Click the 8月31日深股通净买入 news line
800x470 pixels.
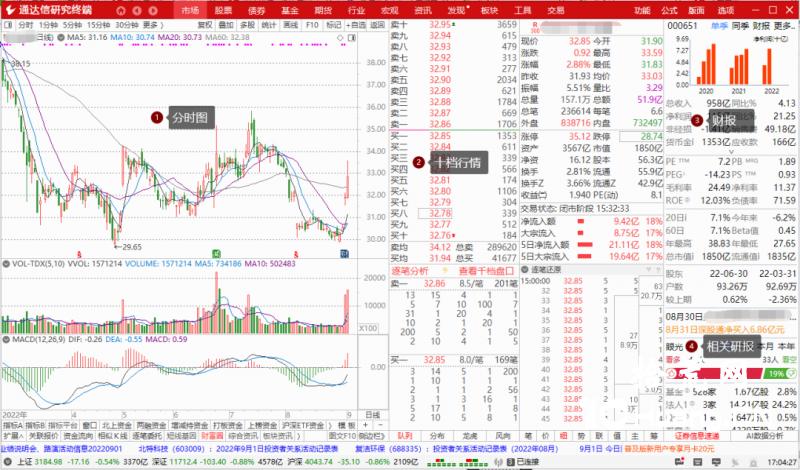coord(724,329)
